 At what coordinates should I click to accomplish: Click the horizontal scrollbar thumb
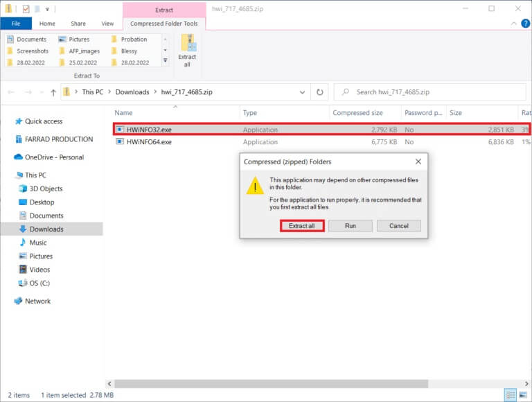click(x=272, y=384)
